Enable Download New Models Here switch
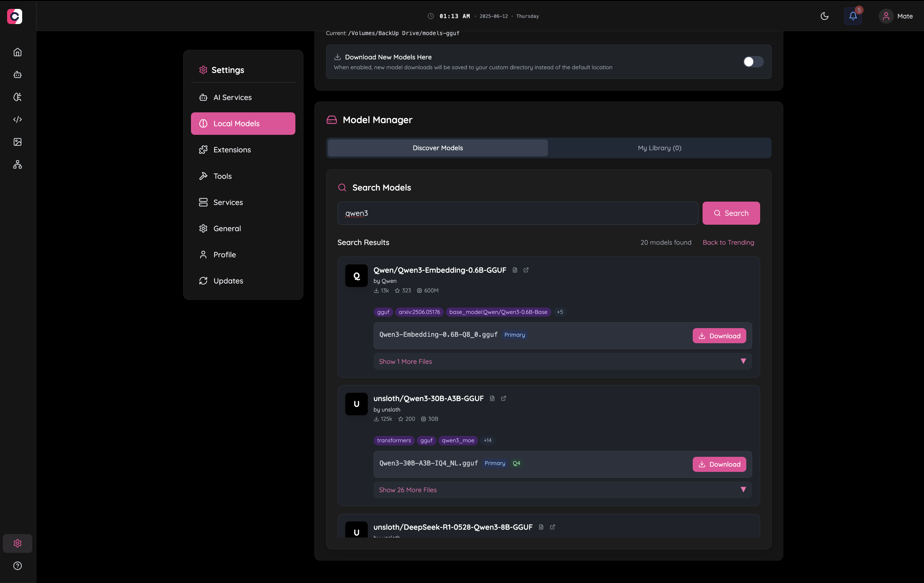The image size is (924, 583). coord(753,62)
